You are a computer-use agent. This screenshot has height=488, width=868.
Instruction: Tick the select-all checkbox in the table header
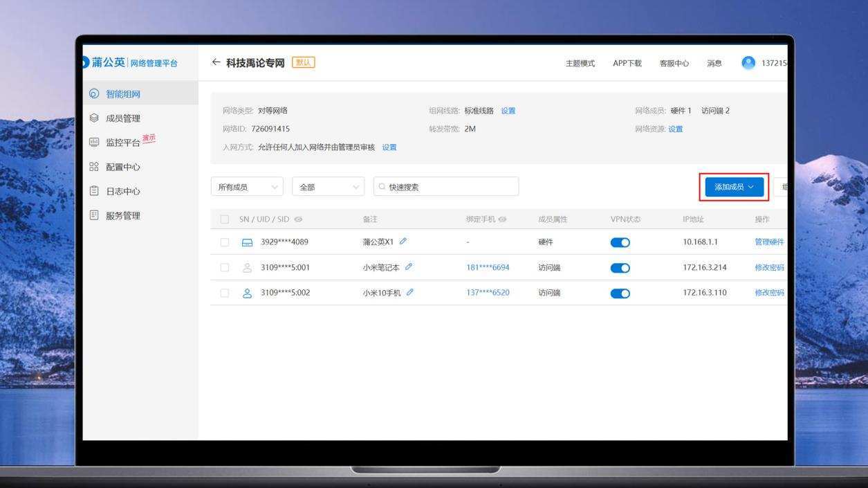[x=224, y=219]
